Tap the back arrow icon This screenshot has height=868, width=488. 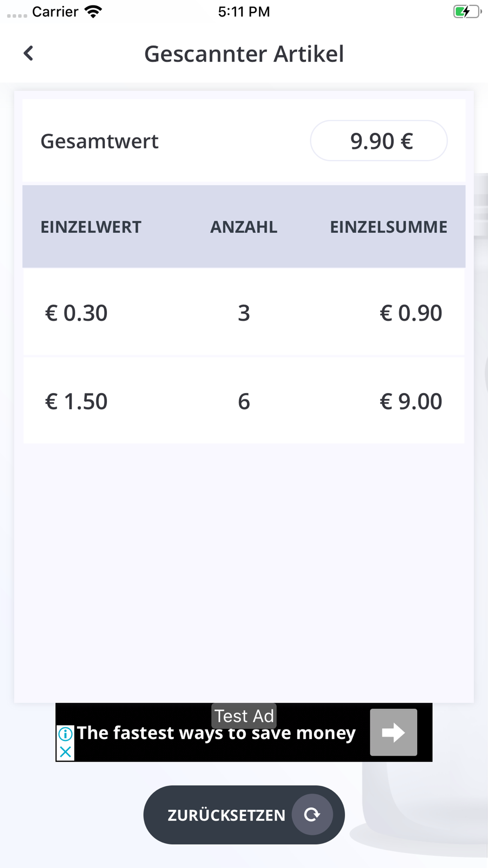(29, 53)
